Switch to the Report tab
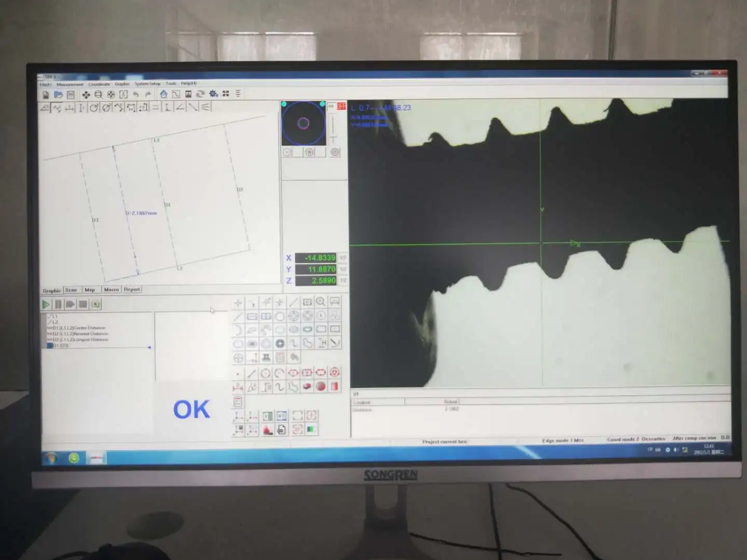 click(x=132, y=289)
